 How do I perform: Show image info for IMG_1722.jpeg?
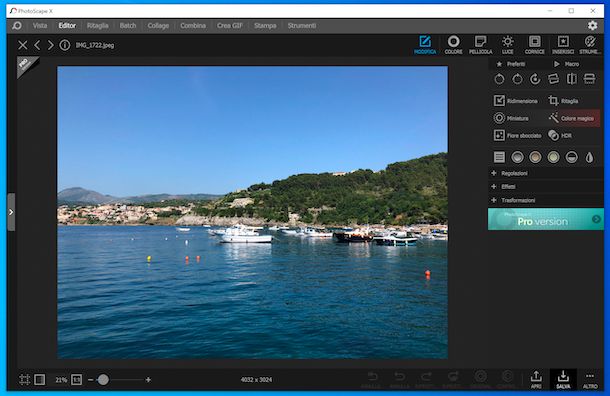(65, 45)
